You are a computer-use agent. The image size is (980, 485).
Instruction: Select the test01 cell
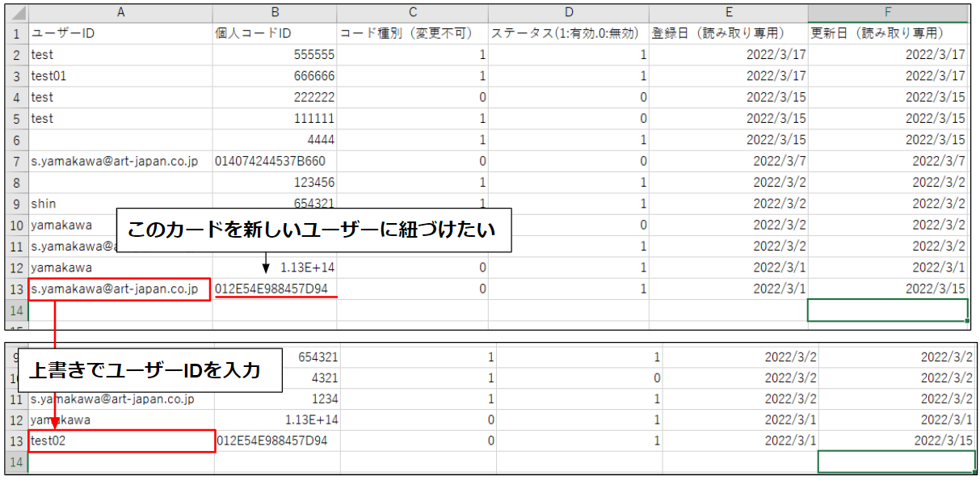coord(121,76)
